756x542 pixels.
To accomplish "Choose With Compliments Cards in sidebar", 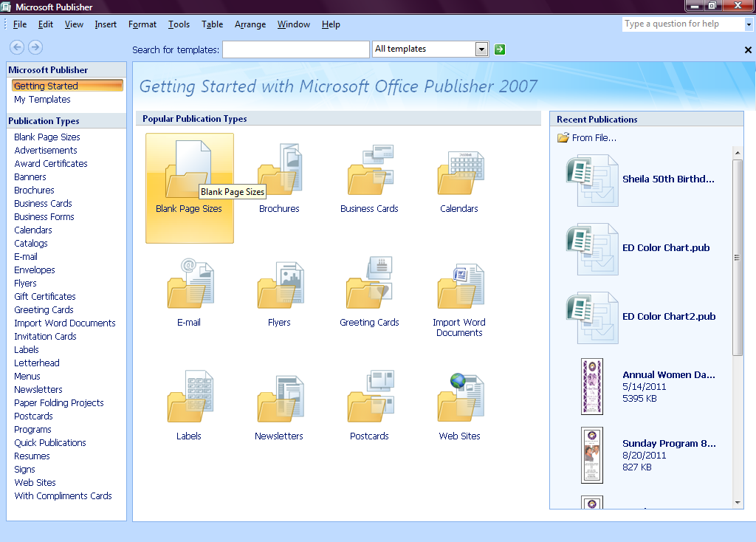I will [63, 495].
